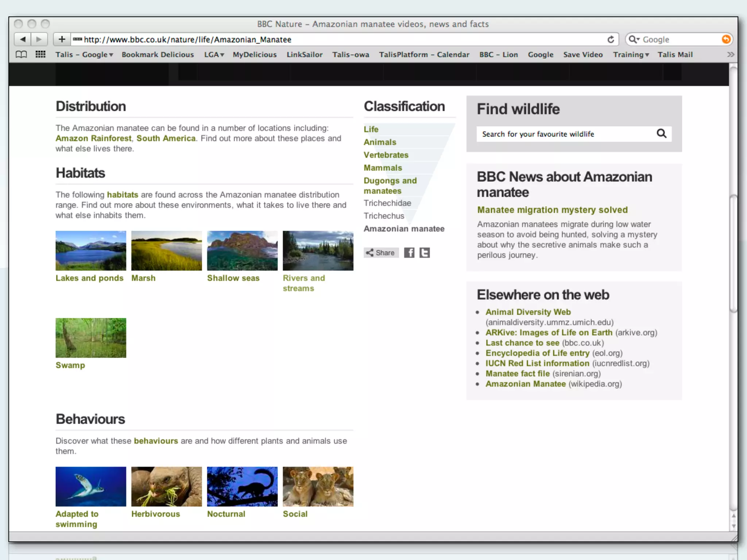Open the LGA bookmarks folder dropdown

tap(214, 55)
